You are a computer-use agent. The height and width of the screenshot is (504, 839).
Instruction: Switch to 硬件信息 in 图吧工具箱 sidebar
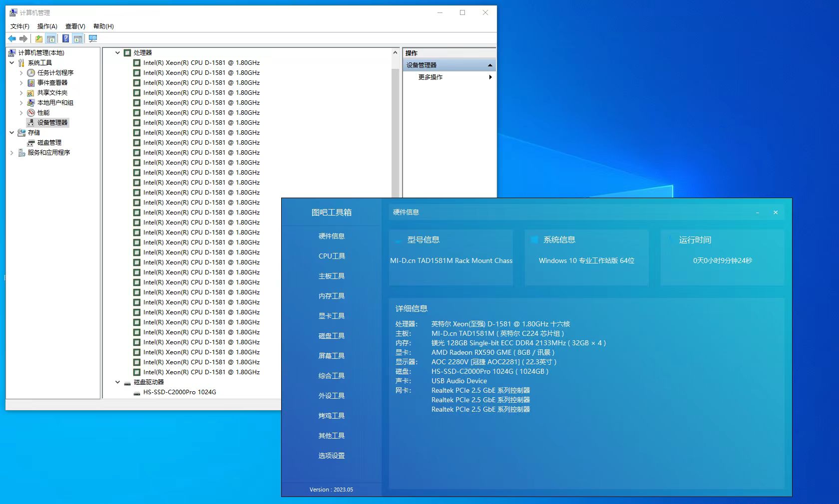coord(332,236)
